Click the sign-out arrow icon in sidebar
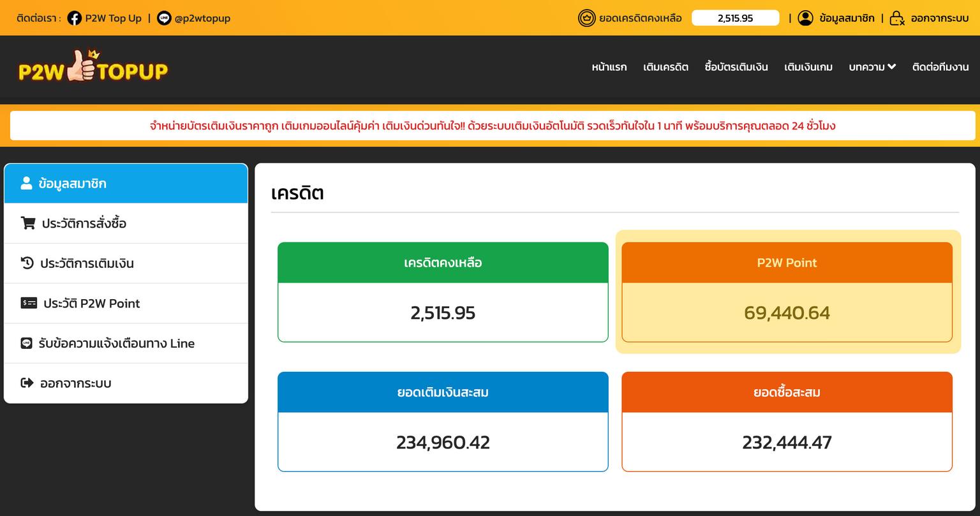The image size is (980, 516). 27,383
